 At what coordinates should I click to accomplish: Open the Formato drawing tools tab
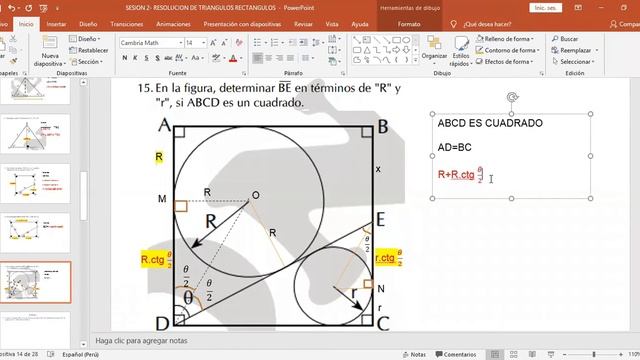point(409,24)
